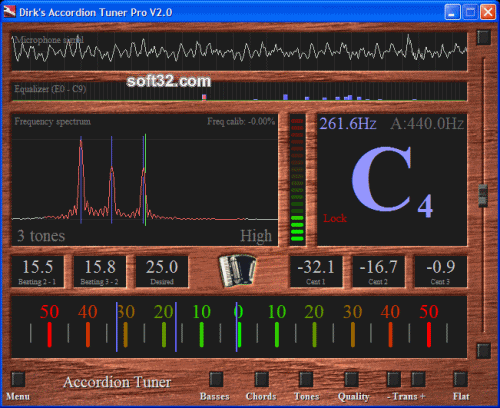
Task: Click the Beating 2 - 1 value 15.5
Action: pos(37,267)
